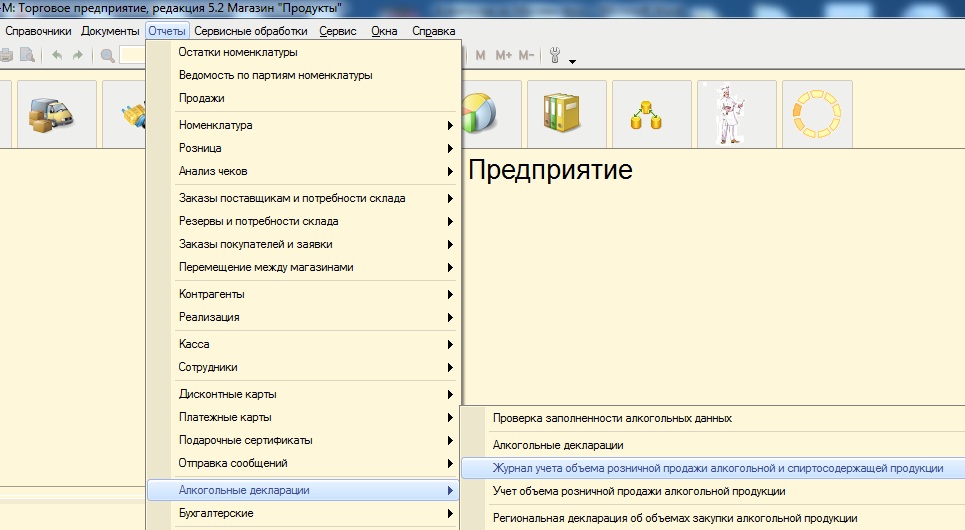Screen dimensions: 965x530
Task: Click the magnifier search icon in toolbar
Action: [x=107, y=55]
